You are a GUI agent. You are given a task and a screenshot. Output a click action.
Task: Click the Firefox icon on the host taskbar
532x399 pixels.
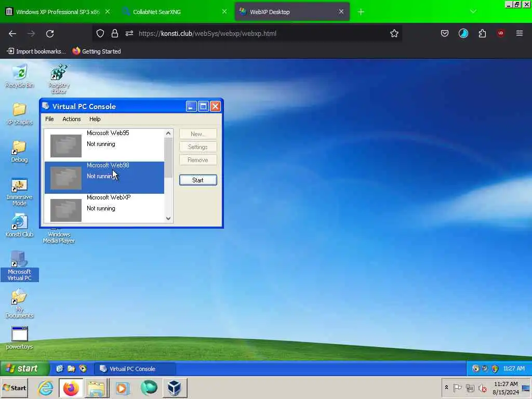(71, 388)
